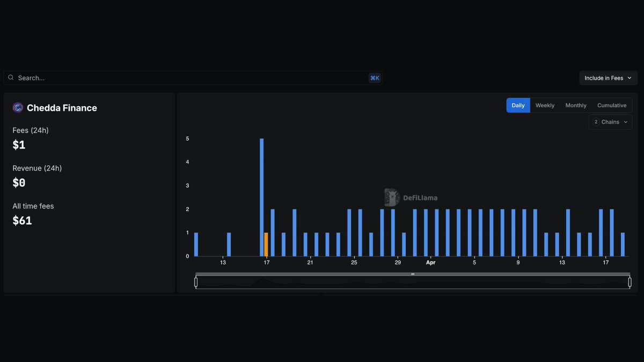644x362 pixels.
Task: Click the Apr axis label
Action: pos(430,263)
